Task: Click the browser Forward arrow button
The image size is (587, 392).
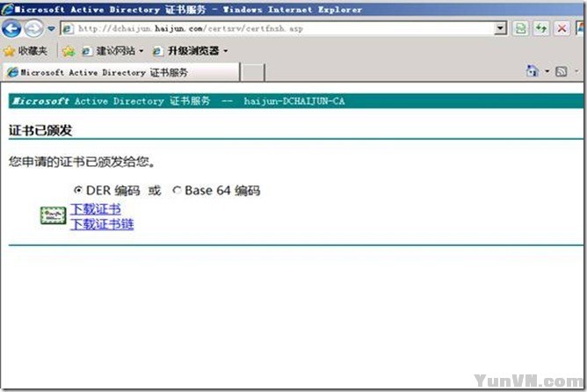Action: click(x=33, y=28)
